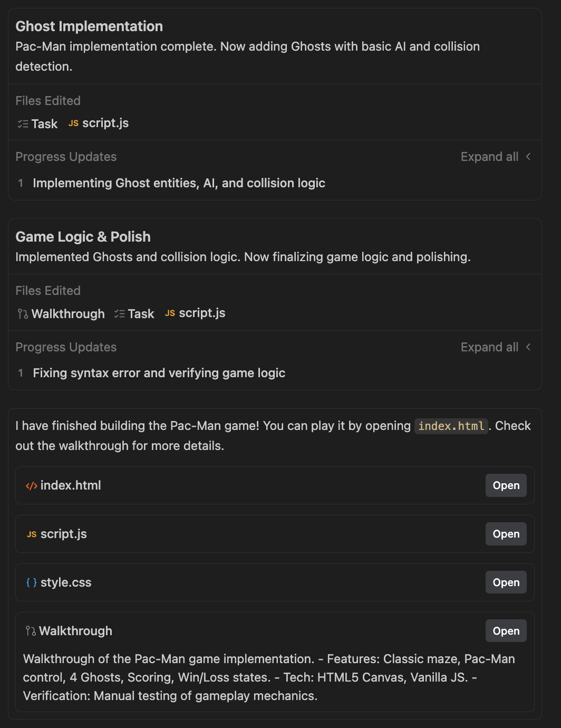Viewport: 561px width, 728px height.
Task: Click the JS icon beside script.js in Ghost Implementation
Action: [73, 123]
